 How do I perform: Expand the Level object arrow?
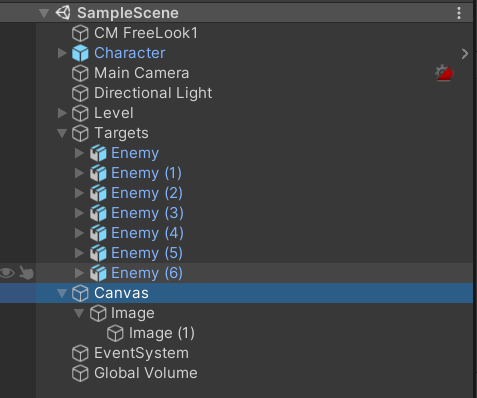pyautogui.click(x=62, y=113)
